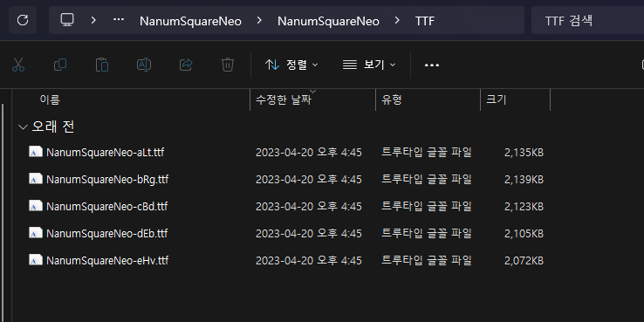
Task: Click the TTF 검색 search box
Action: (588, 20)
